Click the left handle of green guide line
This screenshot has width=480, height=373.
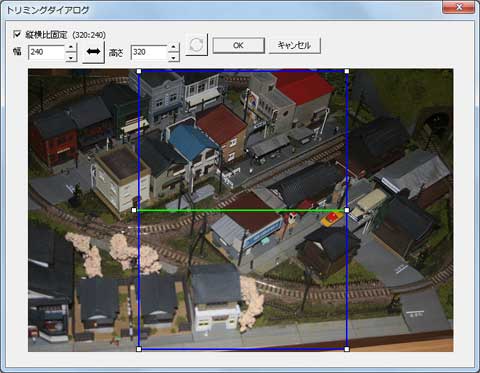pos(134,210)
